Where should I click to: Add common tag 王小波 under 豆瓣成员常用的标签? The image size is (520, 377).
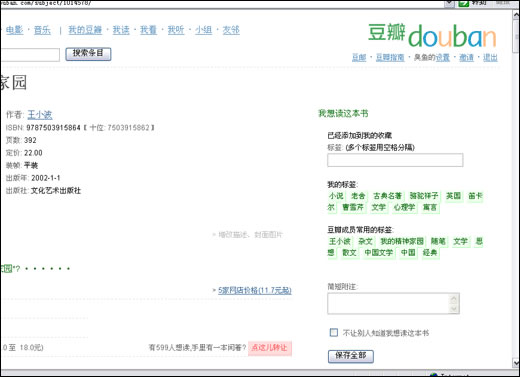pyautogui.click(x=340, y=241)
